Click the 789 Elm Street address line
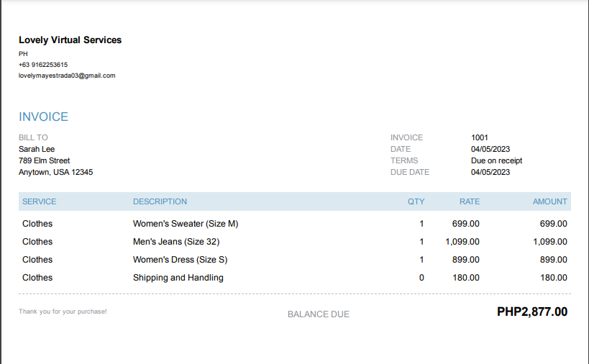589x364 pixels. coord(44,160)
